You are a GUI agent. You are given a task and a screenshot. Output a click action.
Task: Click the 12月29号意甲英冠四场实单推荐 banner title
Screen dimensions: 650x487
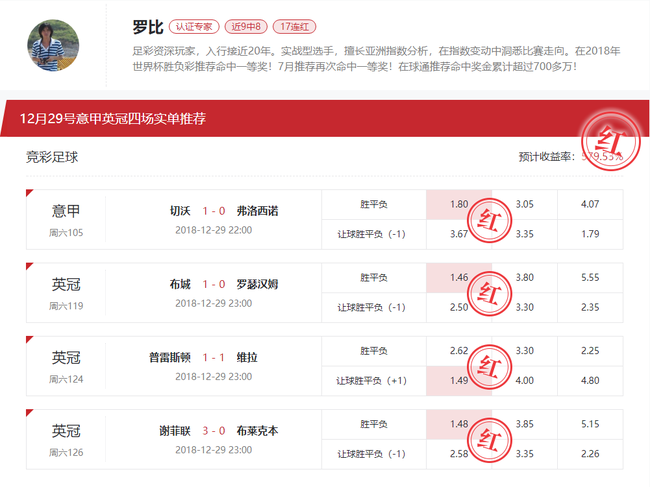pos(113,119)
